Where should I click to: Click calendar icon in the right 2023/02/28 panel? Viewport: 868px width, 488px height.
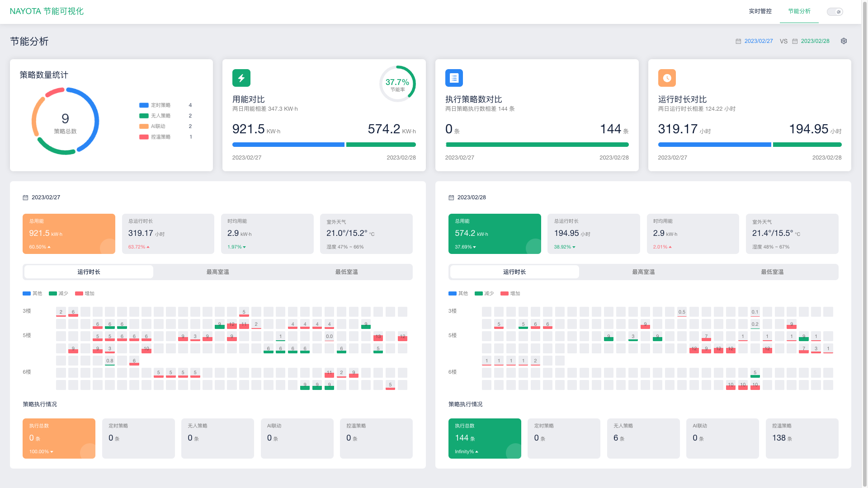(x=451, y=198)
